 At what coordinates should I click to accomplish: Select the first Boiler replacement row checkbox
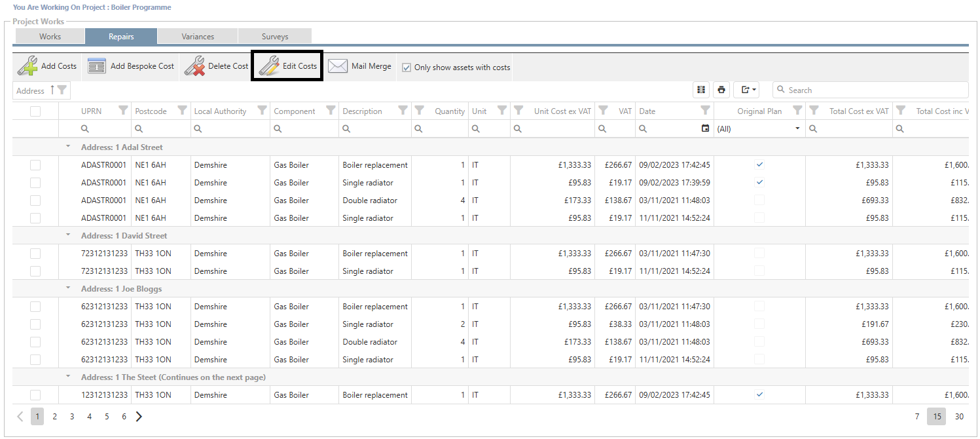click(35, 165)
